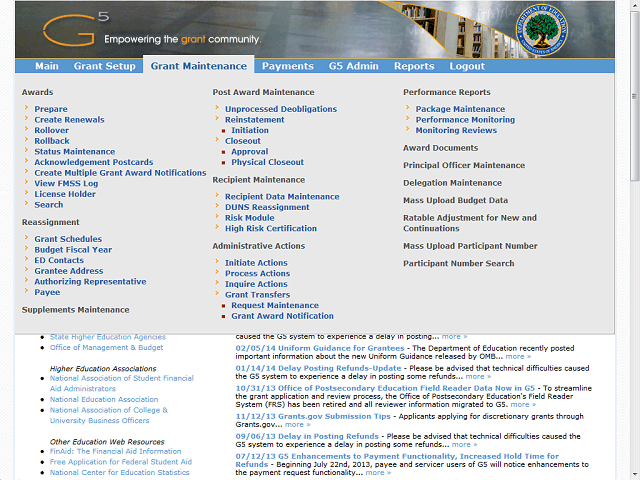Open National Education Association link
This screenshot has height=480, width=640.
click(x=104, y=399)
